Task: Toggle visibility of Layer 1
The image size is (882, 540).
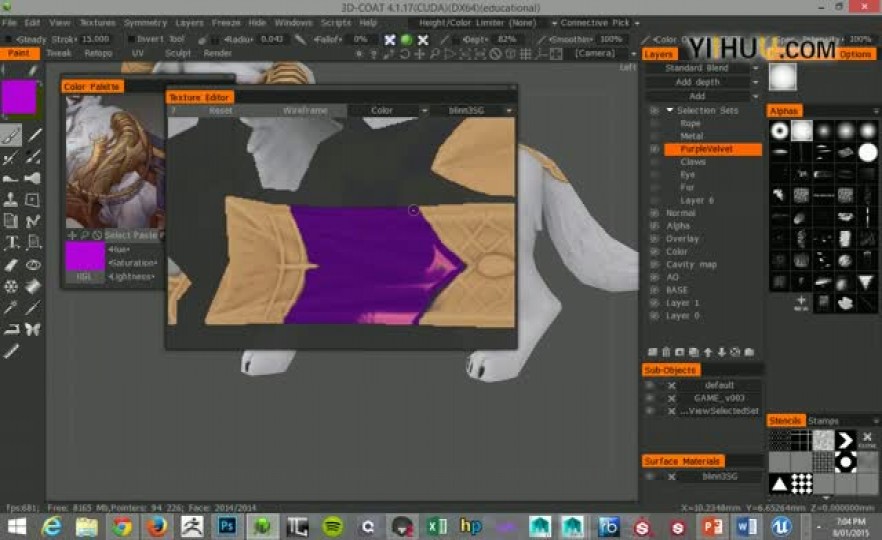Action: (x=655, y=303)
